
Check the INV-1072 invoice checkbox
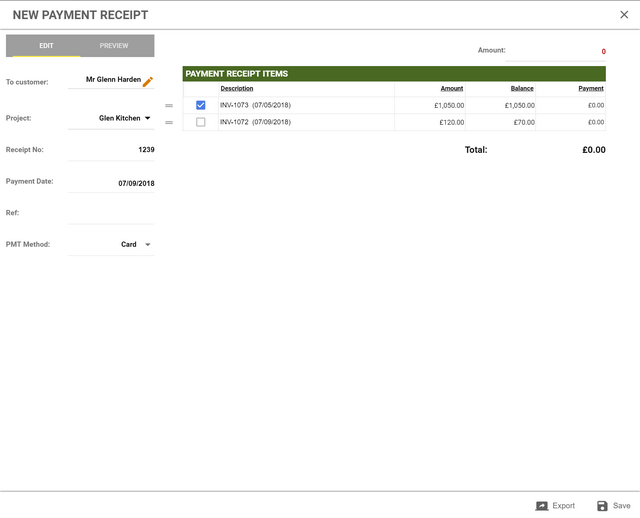coord(200,122)
